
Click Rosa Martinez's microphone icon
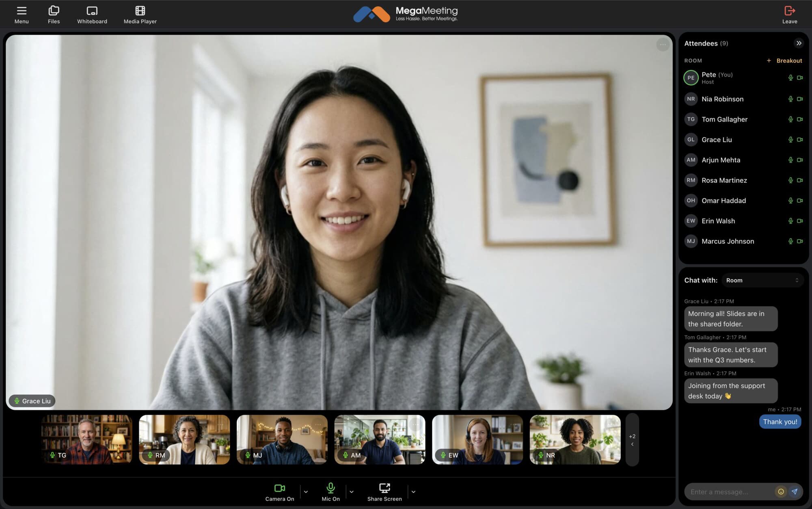(790, 180)
